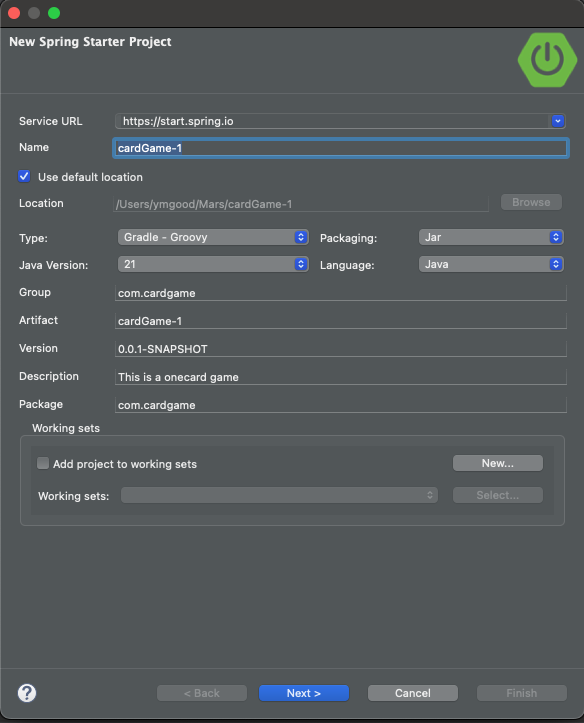Click the Package field com.cardgame
584x723 pixels.
click(x=341, y=405)
